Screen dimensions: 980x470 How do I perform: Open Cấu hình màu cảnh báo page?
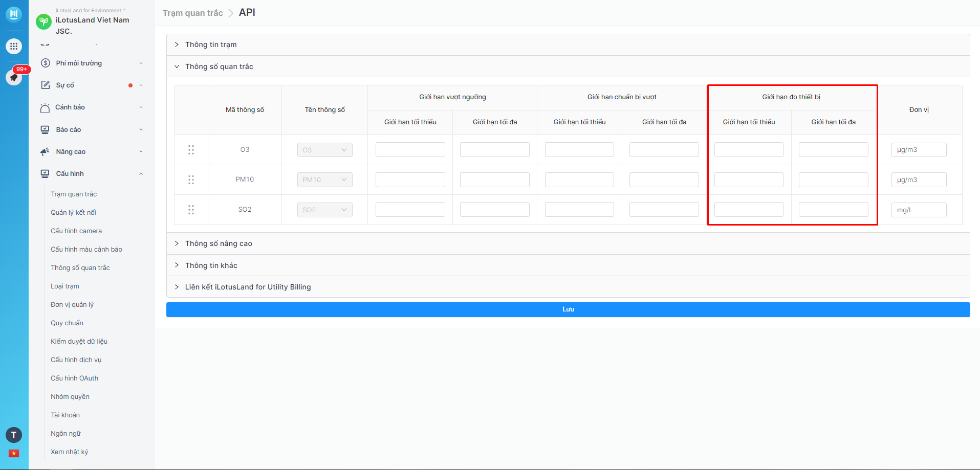click(x=86, y=250)
